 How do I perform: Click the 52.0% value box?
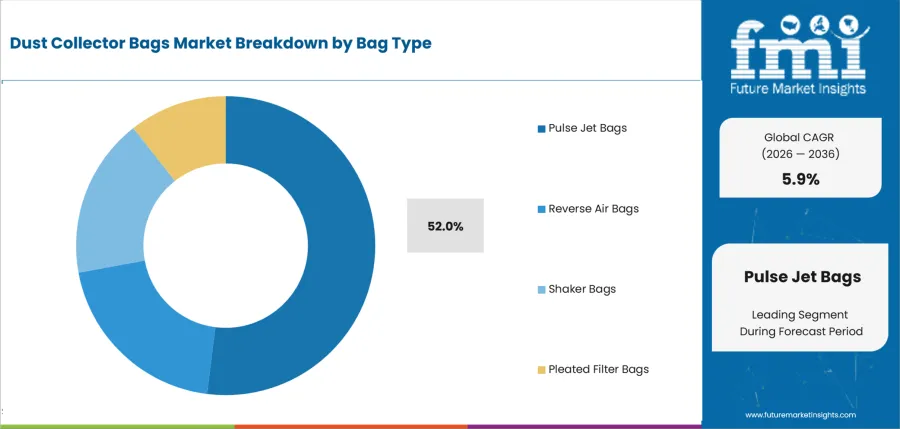[x=445, y=226]
